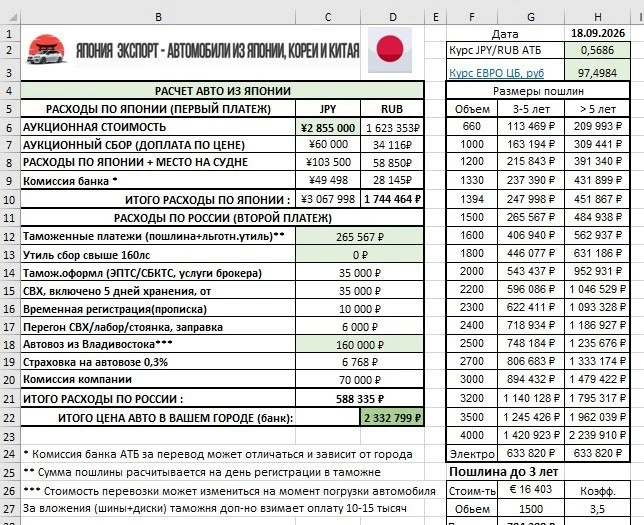The width and height of the screenshot is (644, 525).
Task: Select auction price cell ¥2 855 000
Action: pos(328,128)
